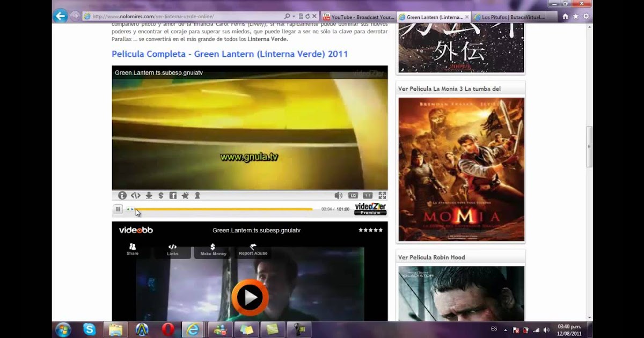
Task: Click Ver Pelicula La Momia 3 La tumba del link
Action: coord(449,89)
